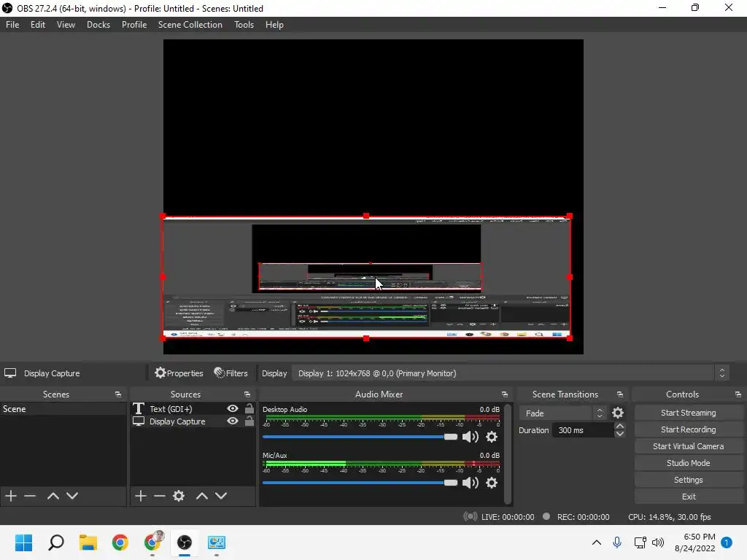Add a new scene with plus icon
The height and width of the screenshot is (560, 747).
[11, 496]
